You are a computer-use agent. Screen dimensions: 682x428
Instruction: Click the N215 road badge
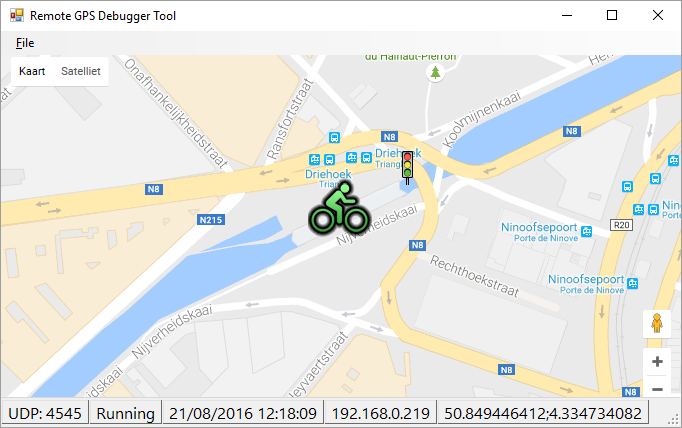pyautogui.click(x=211, y=220)
